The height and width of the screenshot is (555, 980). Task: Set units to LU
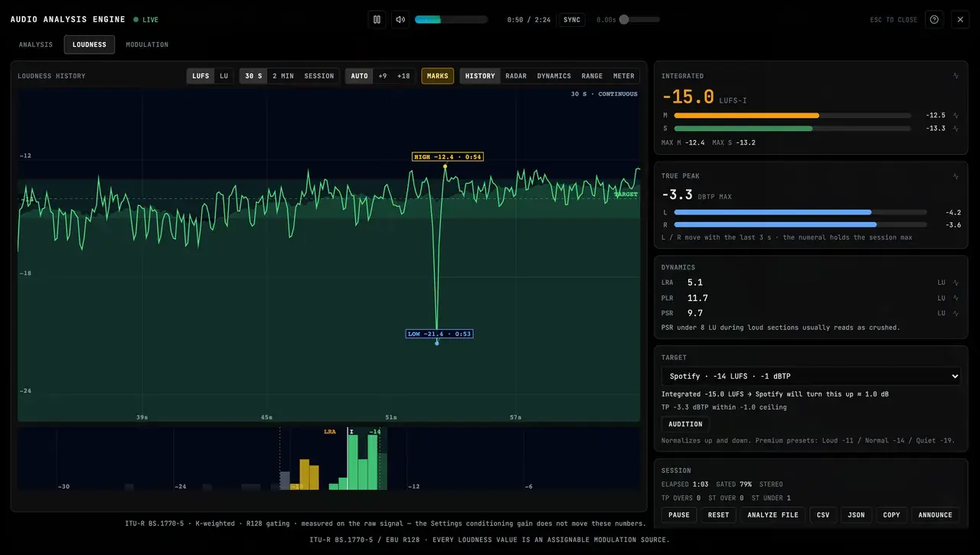[224, 76]
